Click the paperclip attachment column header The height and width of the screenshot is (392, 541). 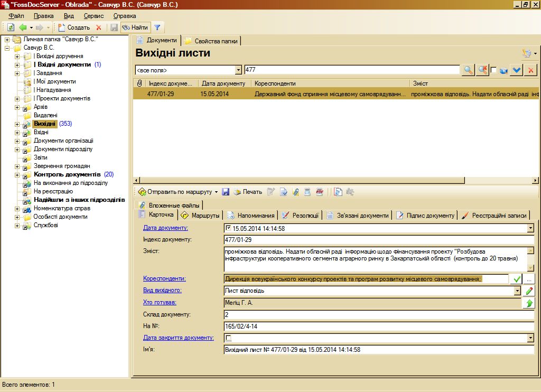pyautogui.click(x=139, y=83)
